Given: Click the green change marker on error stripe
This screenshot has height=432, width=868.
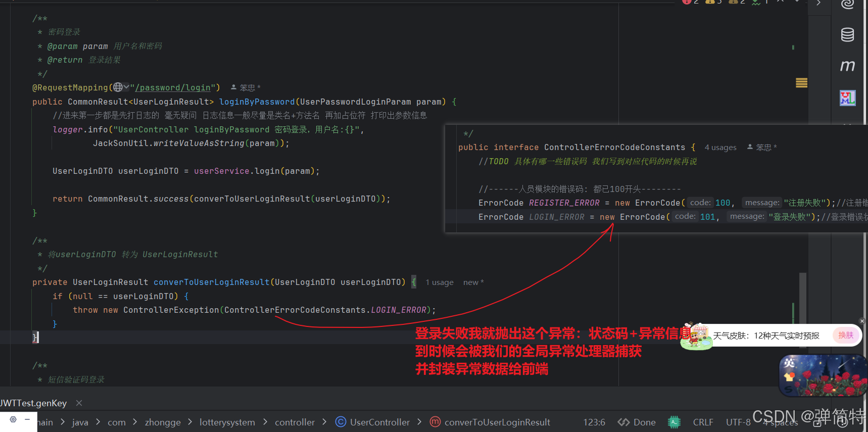Looking at the screenshot, I should (x=793, y=47).
